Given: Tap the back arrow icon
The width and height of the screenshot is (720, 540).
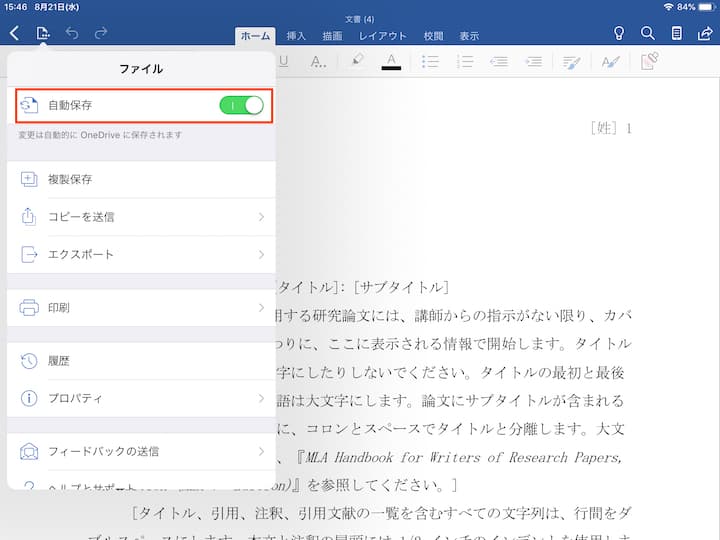Looking at the screenshot, I should coord(15,33).
